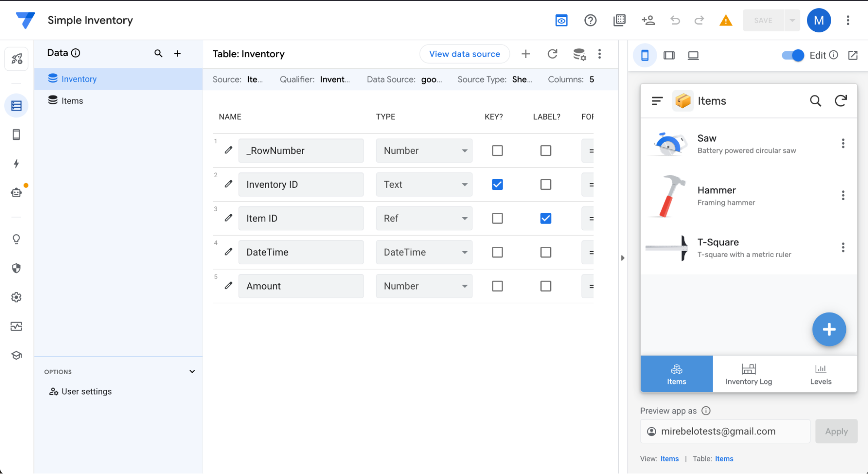The height and width of the screenshot is (474, 868).
Task: Click Items view link at bottom
Action: (x=669, y=459)
